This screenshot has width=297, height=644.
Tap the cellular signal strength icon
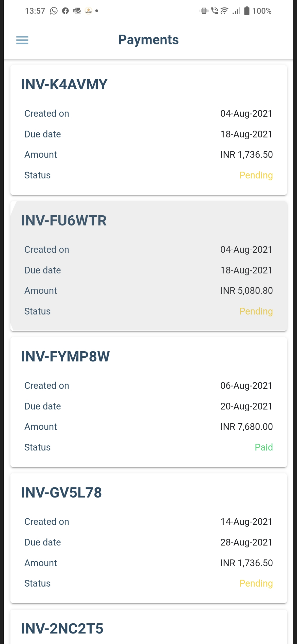click(236, 11)
